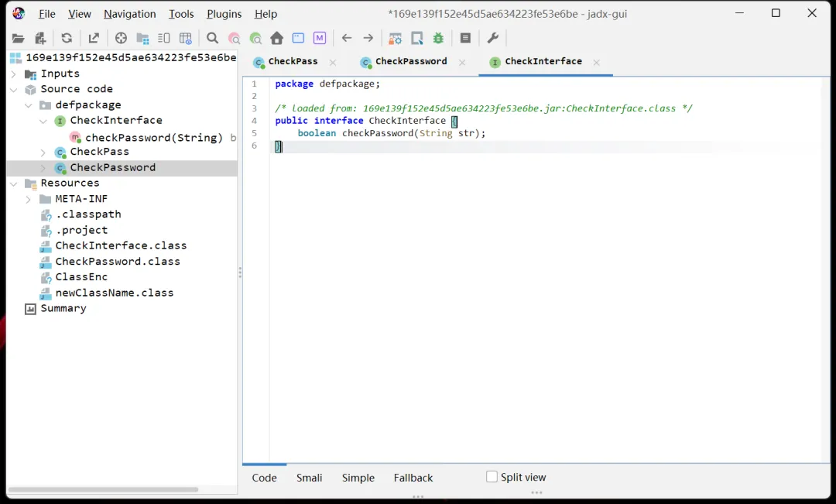
Task: Open the debugger bug icon
Action: point(439,38)
